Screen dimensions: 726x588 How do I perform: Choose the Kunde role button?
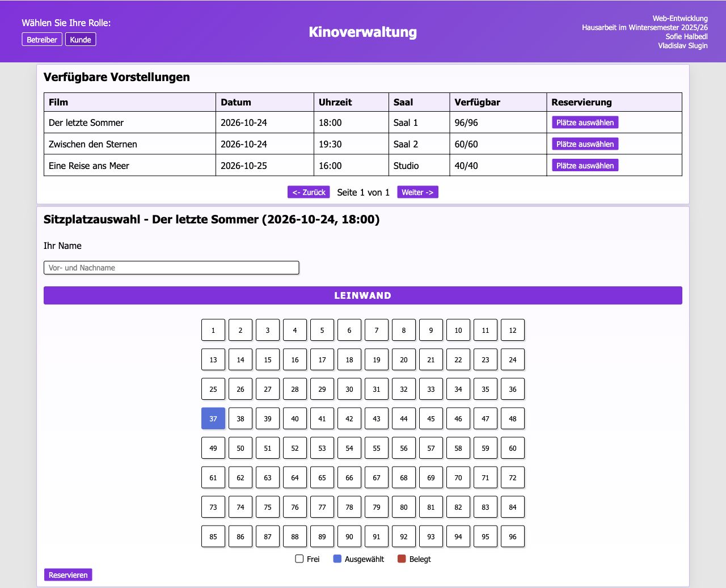point(81,39)
